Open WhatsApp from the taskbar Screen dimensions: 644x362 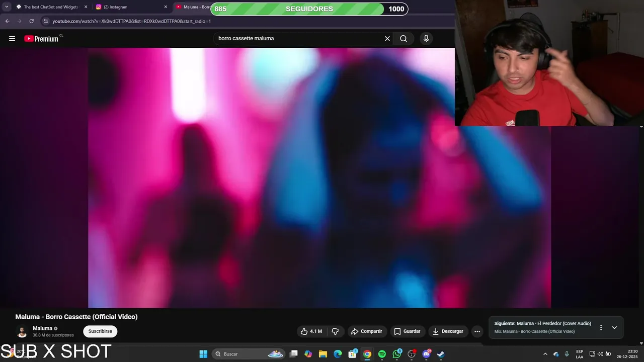(x=397, y=354)
